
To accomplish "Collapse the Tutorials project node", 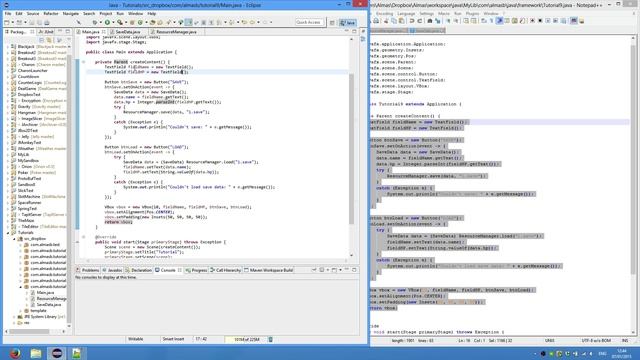I will tap(8, 233).
